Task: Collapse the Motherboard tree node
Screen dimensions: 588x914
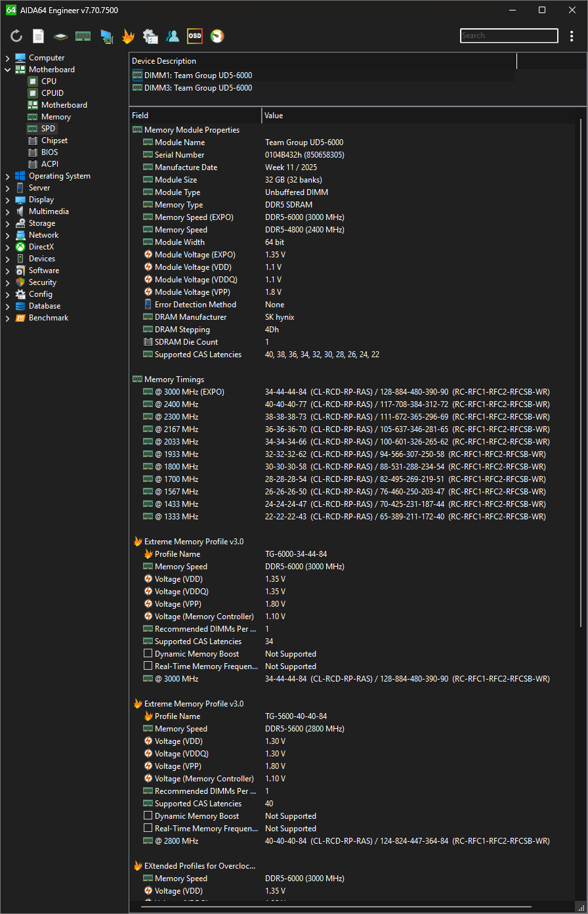Action: tap(7, 70)
